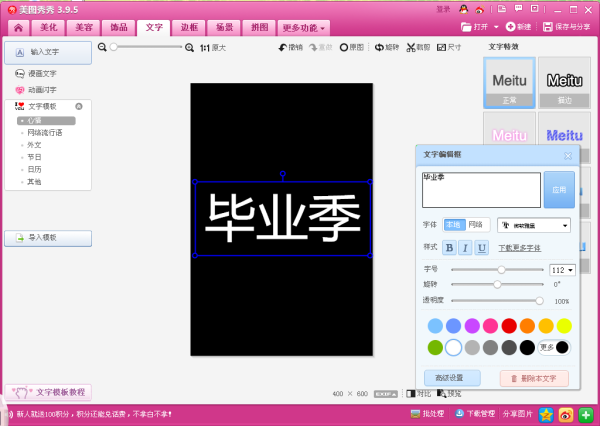
Task: Click the 预览 preview icon
Action: [442, 393]
